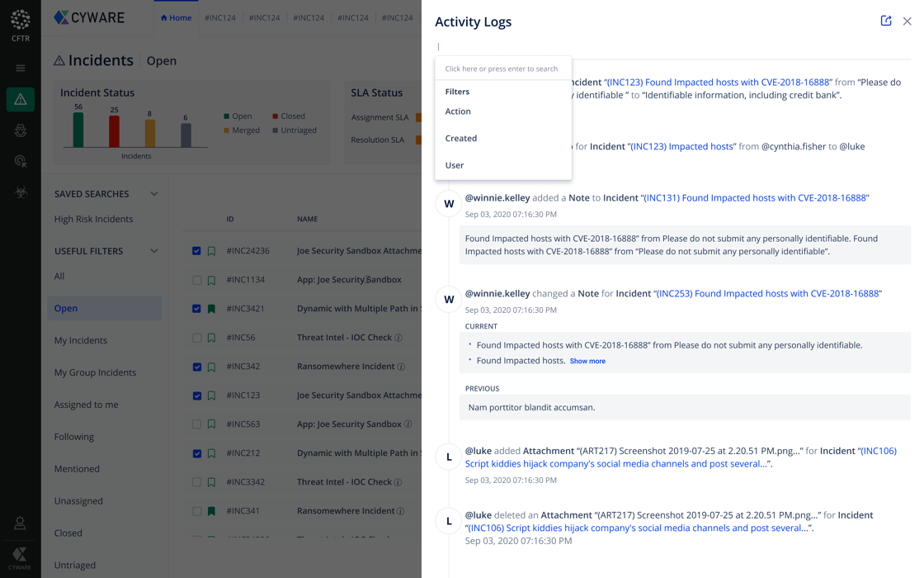This screenshot has width=924, height=578.
Task: Open the hamburger menu in left sidebar
Action: (21, 69)
